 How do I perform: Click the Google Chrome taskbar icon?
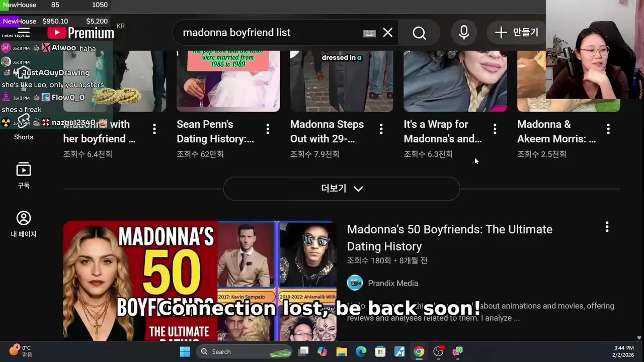click(419, 351)
